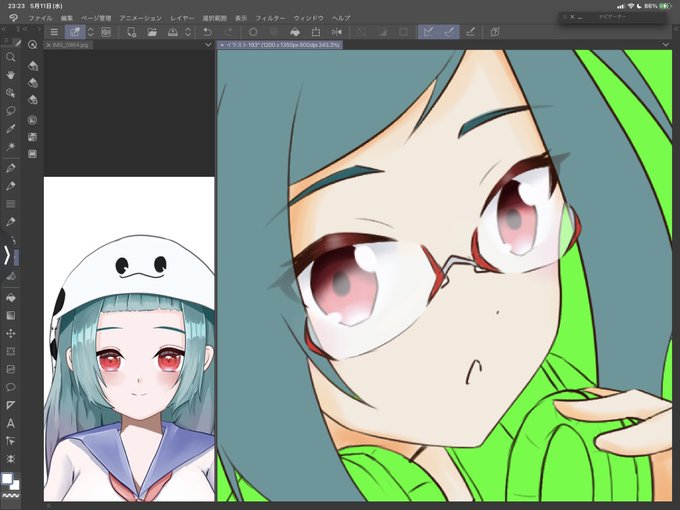Open the Clip Studio logo menu
The width and height of the screenshot is (680, 510).
pos(13,18)
